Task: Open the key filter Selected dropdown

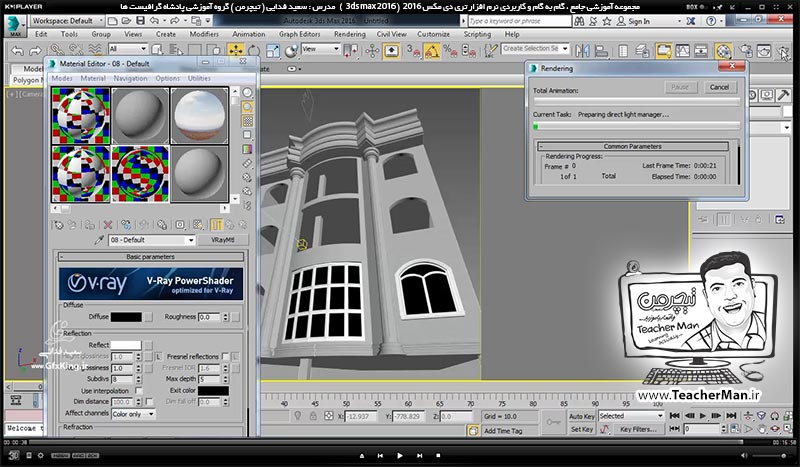Action: click(x=631, y=416)
